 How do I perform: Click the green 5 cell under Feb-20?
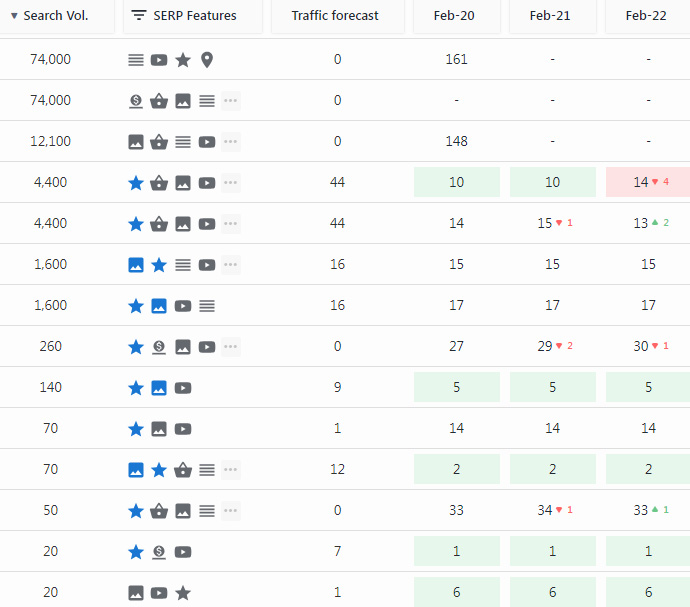457,387
